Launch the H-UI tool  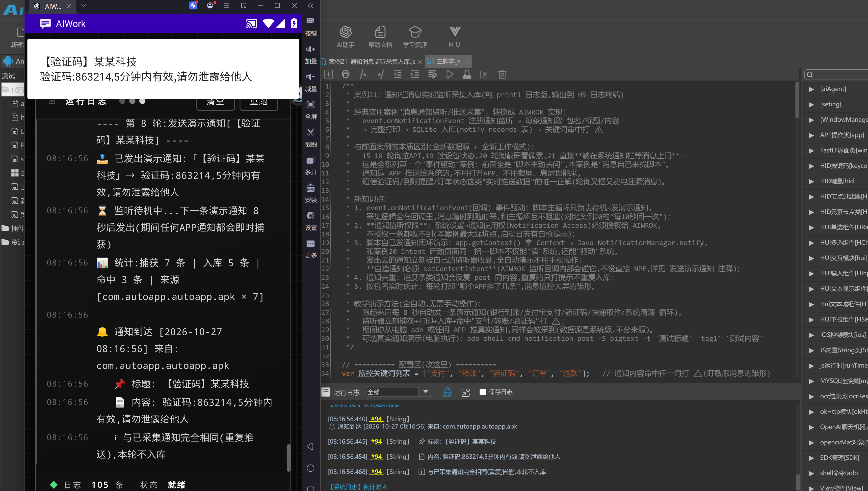454,37
